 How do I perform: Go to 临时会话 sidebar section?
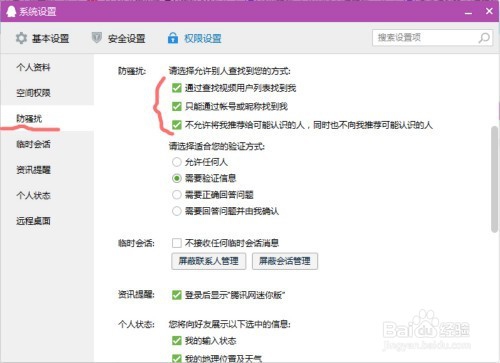click(33, 144)
